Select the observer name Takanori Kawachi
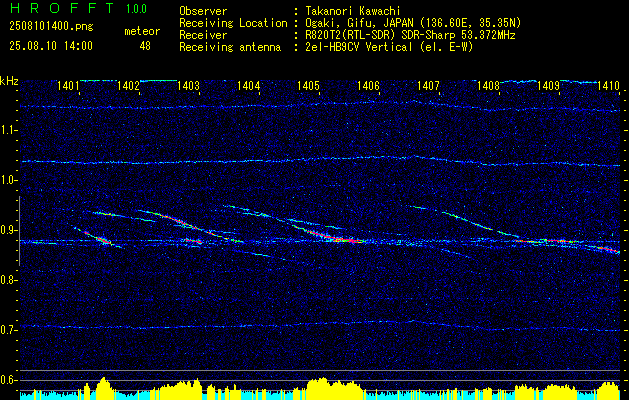The image size is (629, 400). [x=353, y=11]
